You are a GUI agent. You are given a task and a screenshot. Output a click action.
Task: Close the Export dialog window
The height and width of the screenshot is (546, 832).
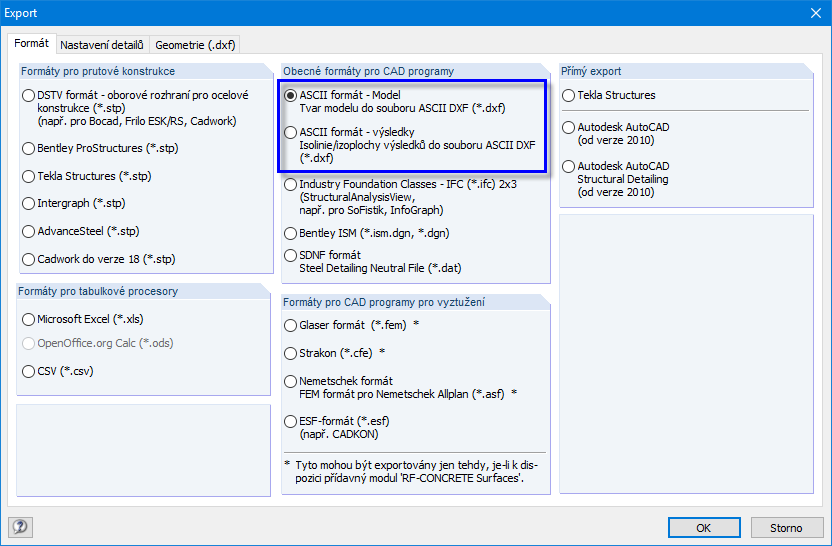[x=814, y=12]
